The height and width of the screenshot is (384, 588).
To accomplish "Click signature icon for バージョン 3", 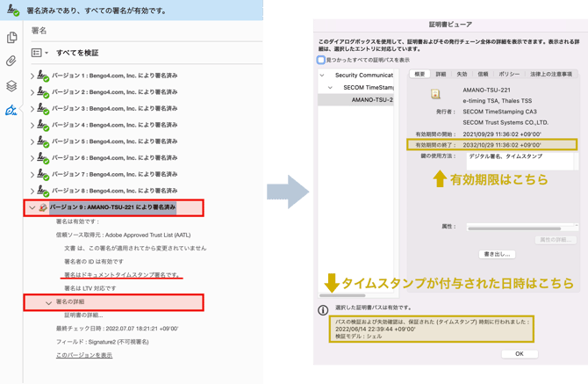I will [x=43, y=109].
